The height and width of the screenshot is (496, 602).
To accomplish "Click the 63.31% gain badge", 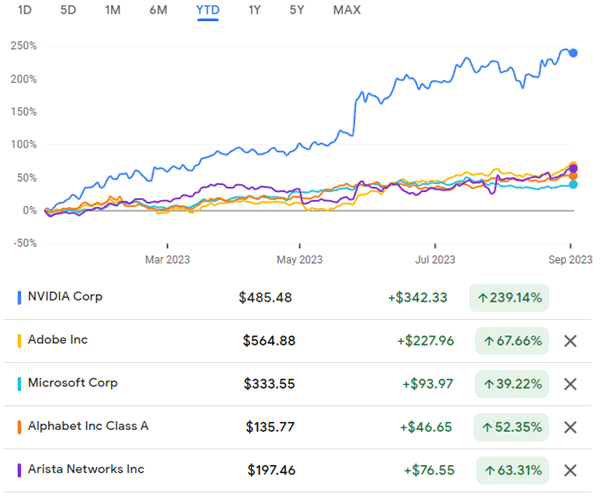I will (513, 470).
